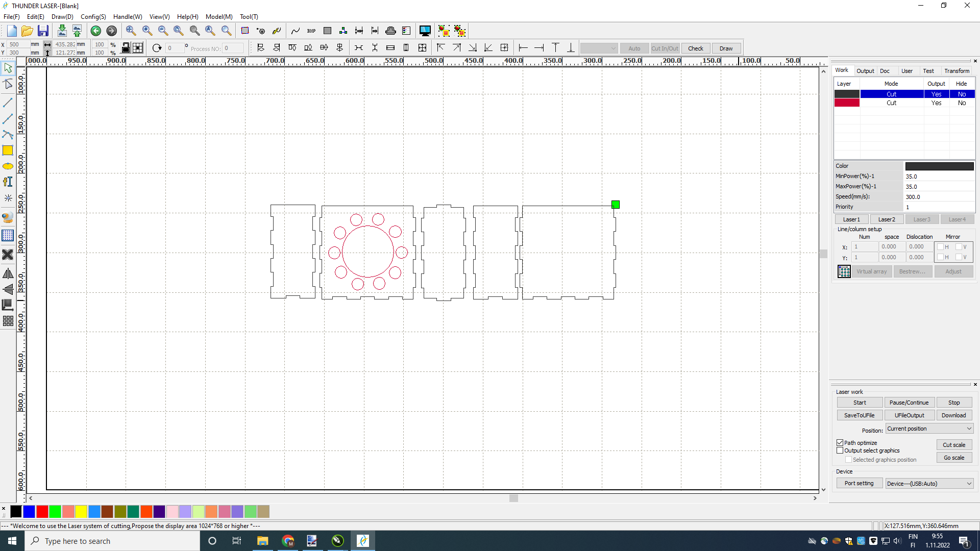980x551 pixels.
Task: Toggle Path optimize checkbox
Action: [840, 443]
